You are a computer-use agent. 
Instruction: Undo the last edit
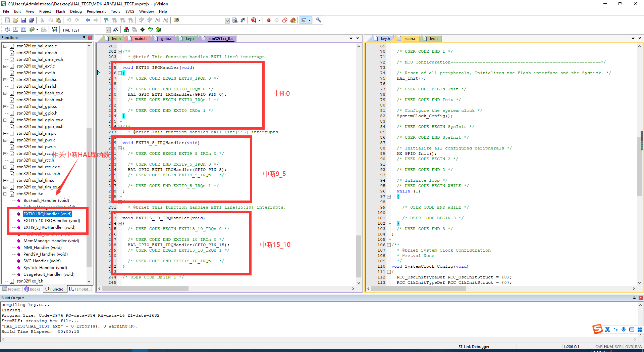[69, 20]
